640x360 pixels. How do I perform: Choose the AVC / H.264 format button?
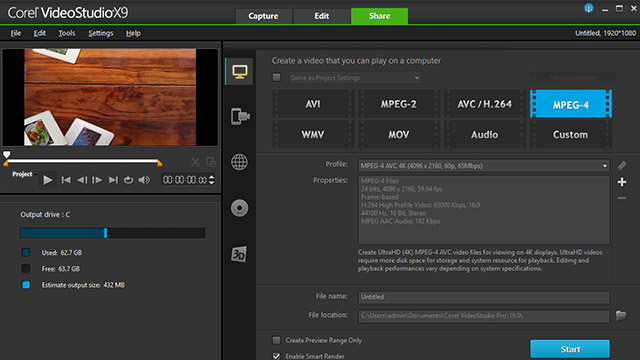pyautogui.click(x=484, y=104)
